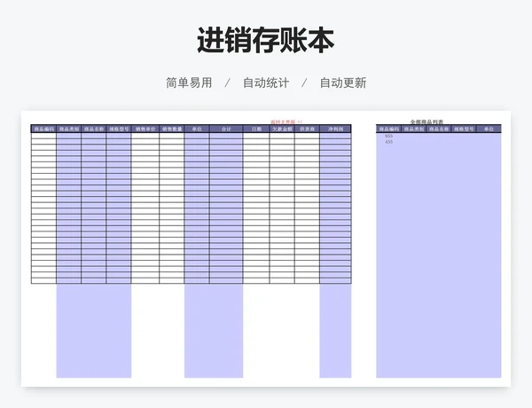This screenshot has height=408, width=532.
Task: Select the 日期 column header
Action: point(256,129)
